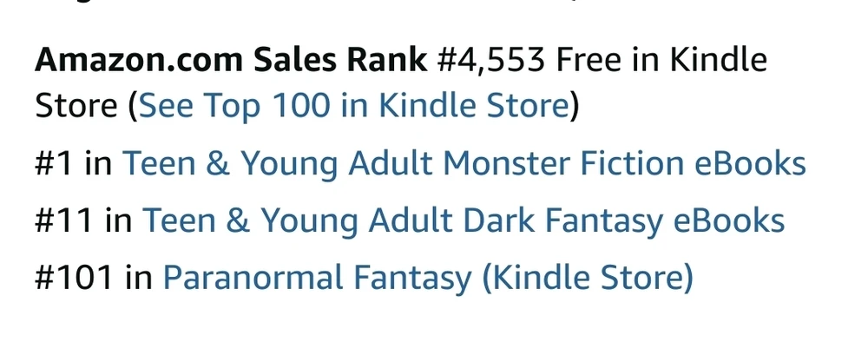Click the closing parenthesis after Kindle Store link

(574, 107)
